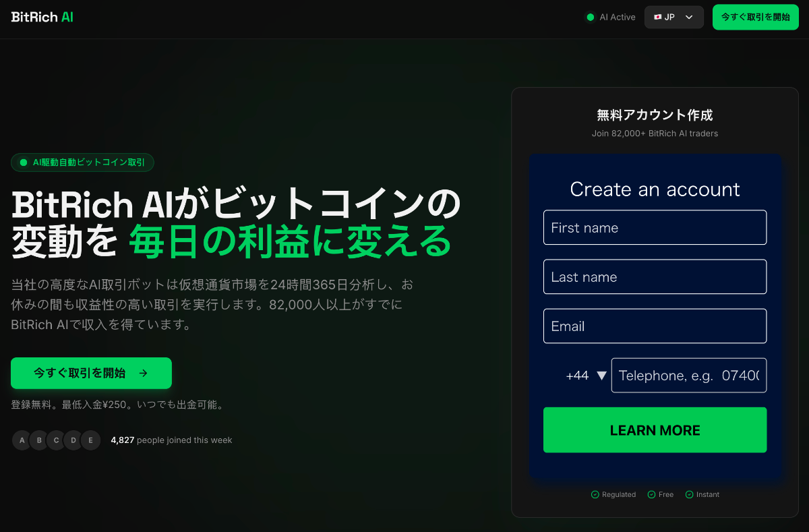The width and height of the screenshot is (809, 532).
Task: Click the Instant checkmark icon
Action: pos(689,495)
